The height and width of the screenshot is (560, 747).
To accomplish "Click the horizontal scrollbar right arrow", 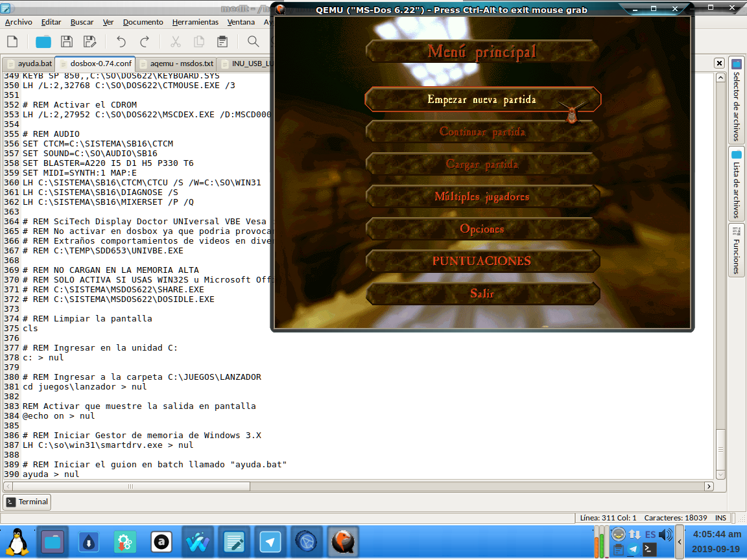I will pos(709,486).
